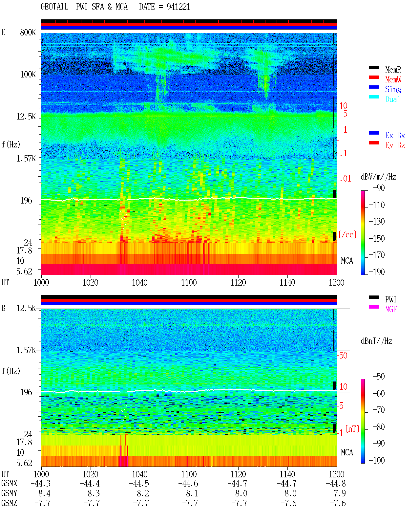This screenshot has height=523, width=420.
Task: Click the MCA label beside electric panel
Action: (347, 261)
